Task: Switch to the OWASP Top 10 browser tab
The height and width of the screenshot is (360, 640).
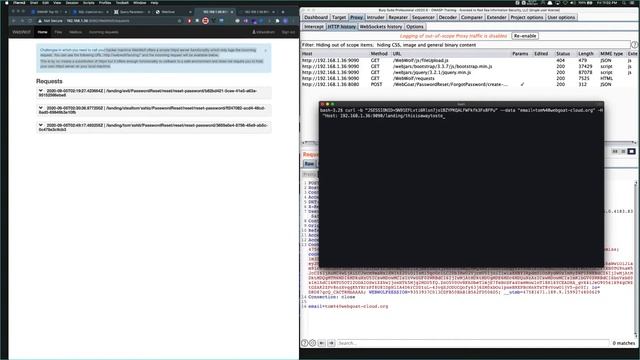Action: pyautogui.click(x=48, y=12)
